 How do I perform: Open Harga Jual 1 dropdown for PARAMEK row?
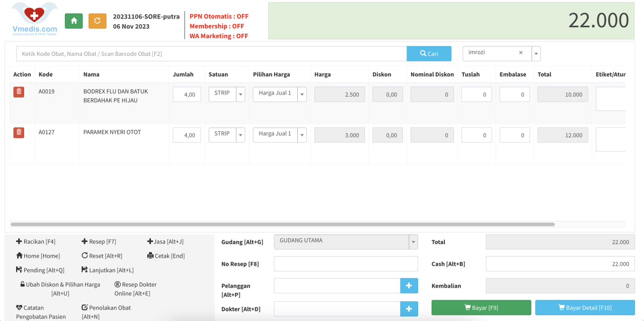pos(302,135)
